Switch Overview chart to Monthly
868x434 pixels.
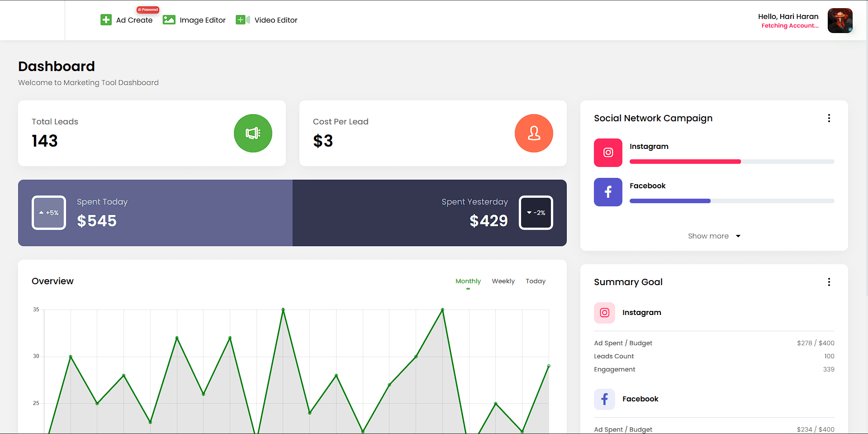(x=468, y=281)
